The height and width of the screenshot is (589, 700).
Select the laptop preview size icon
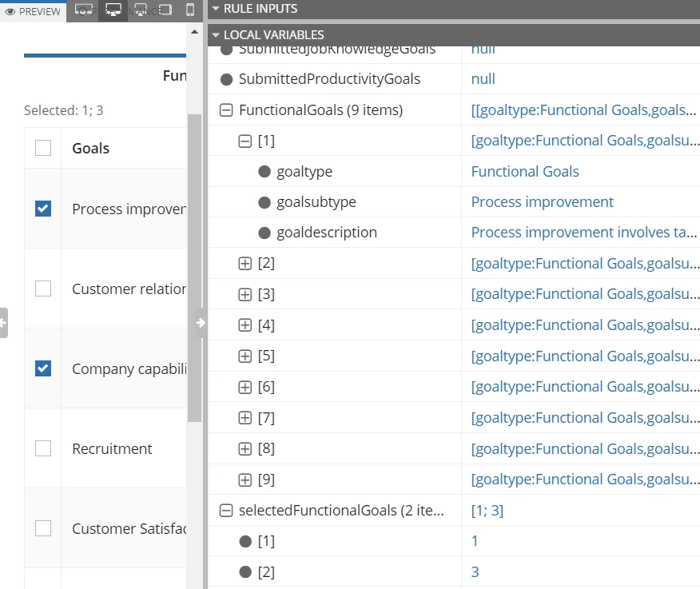click(140, 10)
